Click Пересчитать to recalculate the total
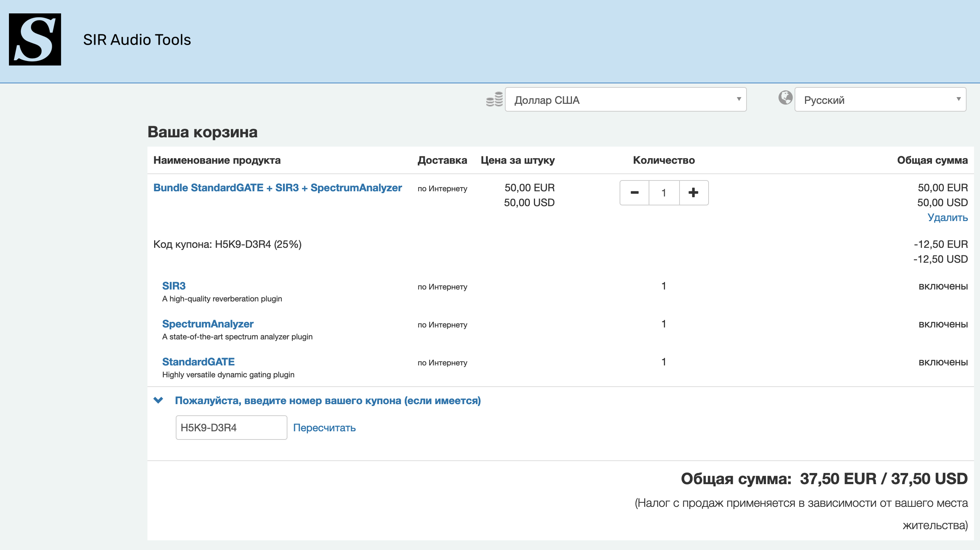The width and height of the screenshot is (980, 550). [324, 428]
